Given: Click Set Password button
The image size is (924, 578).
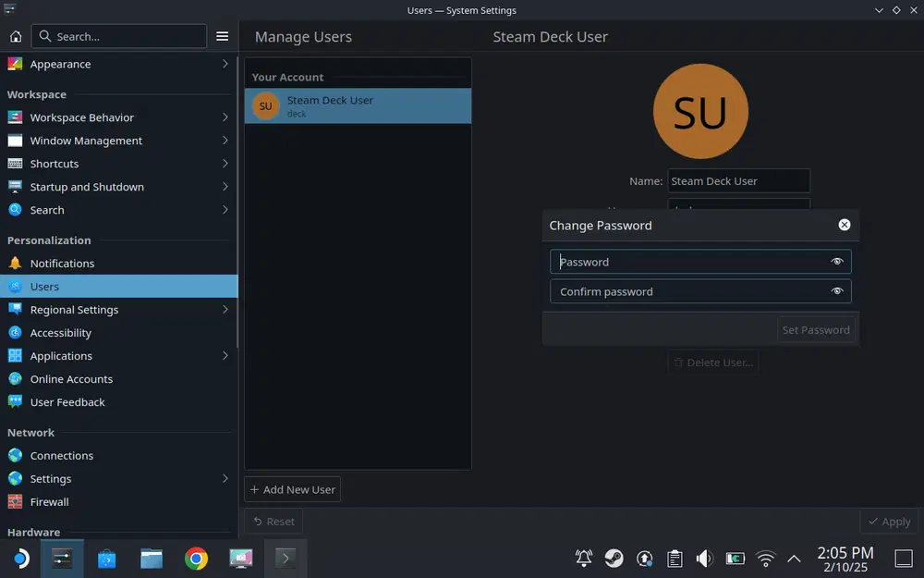Looking at the screenshot, I should [x=816, y=330].
